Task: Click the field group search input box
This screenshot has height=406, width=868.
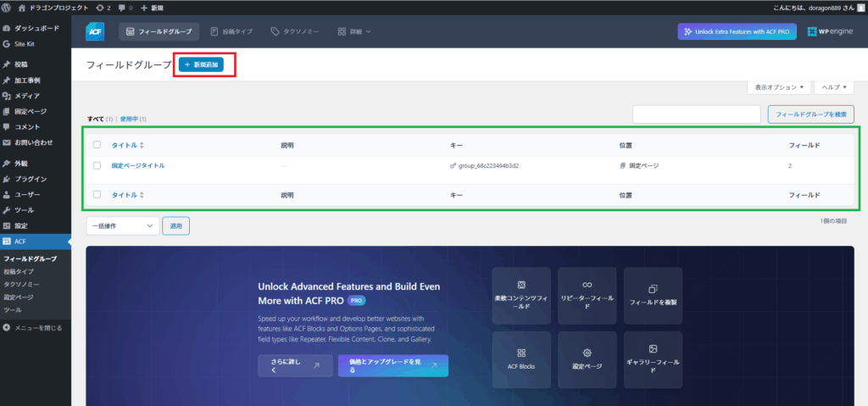Action: [x=696, y=114]
